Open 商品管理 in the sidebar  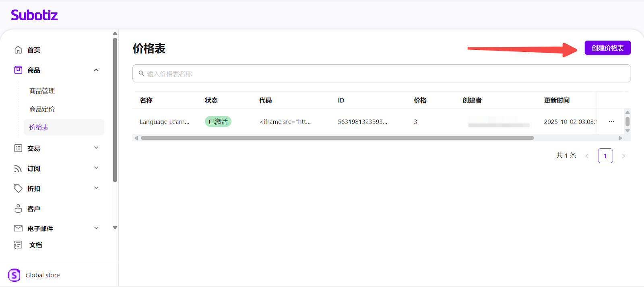(x=42, y=91)
